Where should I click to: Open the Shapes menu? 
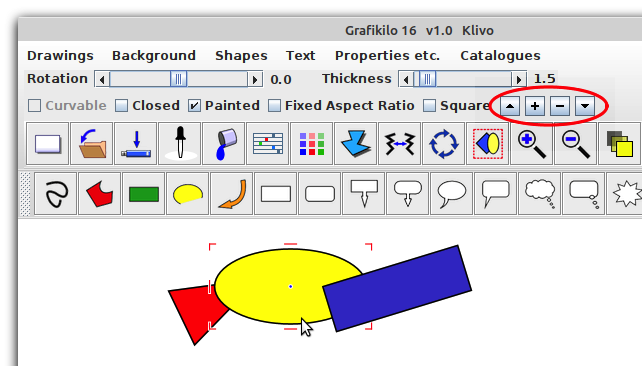[x=241, y=55]
